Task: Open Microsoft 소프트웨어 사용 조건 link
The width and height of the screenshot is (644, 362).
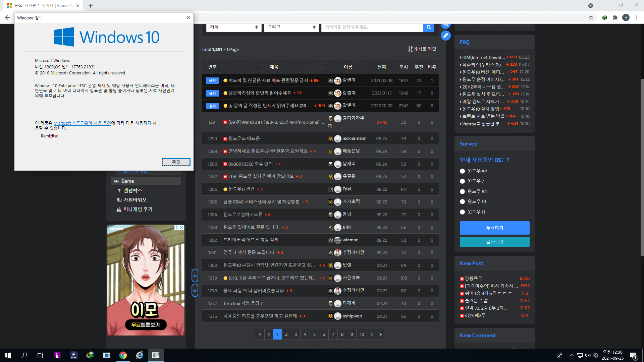Action: pos(82,123)
